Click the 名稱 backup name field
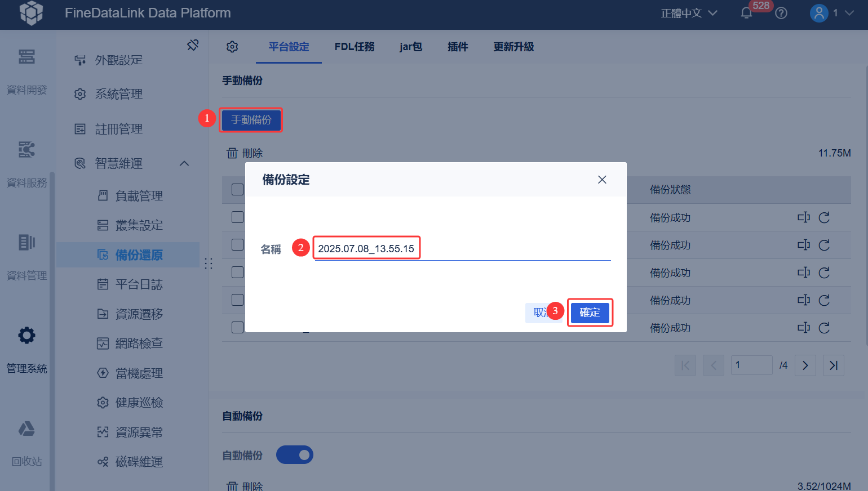 point(463,249)
